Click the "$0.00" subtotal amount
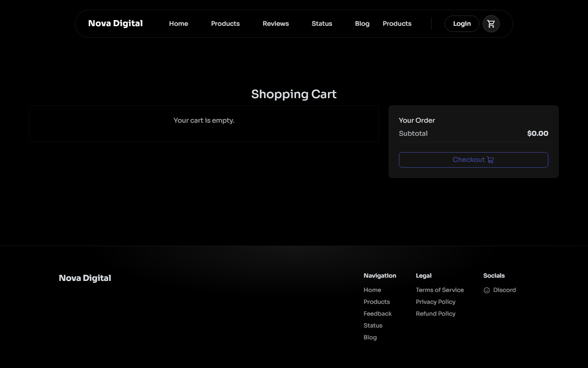 tap(538, 133)
